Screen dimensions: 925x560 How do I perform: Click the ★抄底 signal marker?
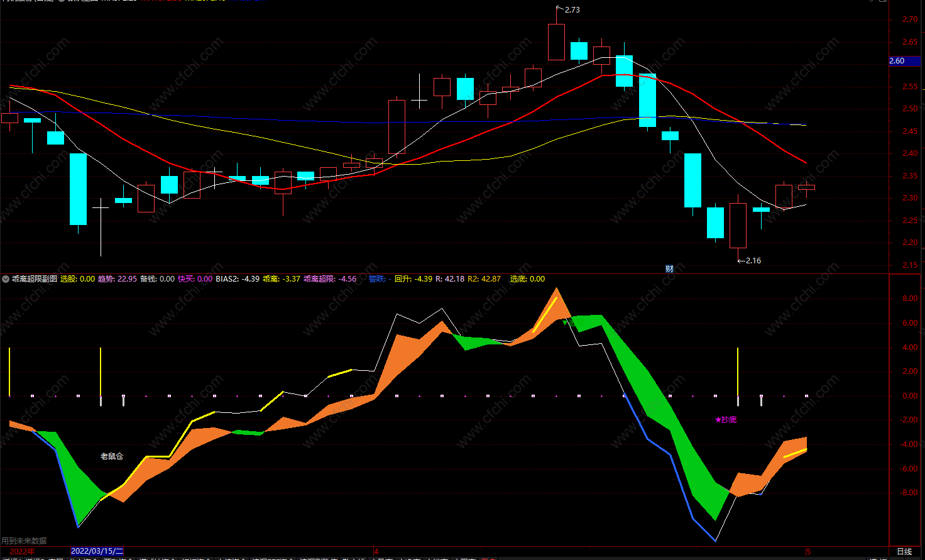(x=726, y=419)
